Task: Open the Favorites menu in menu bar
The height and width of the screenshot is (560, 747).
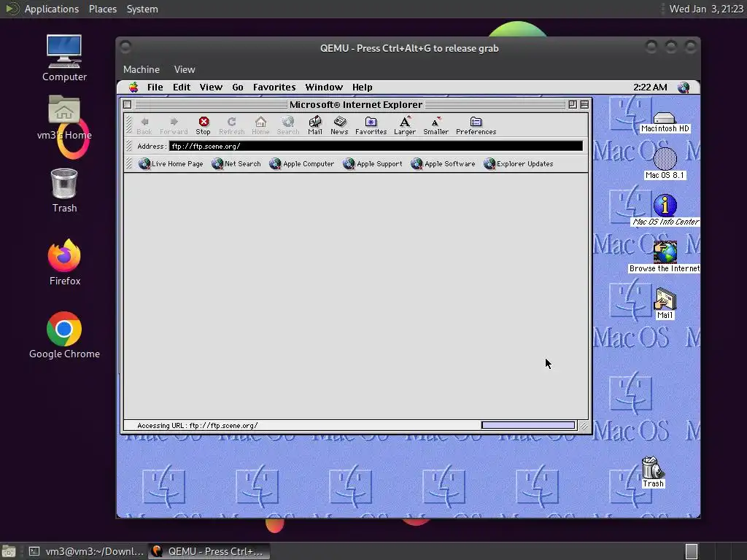Action: tap(274, 87)
